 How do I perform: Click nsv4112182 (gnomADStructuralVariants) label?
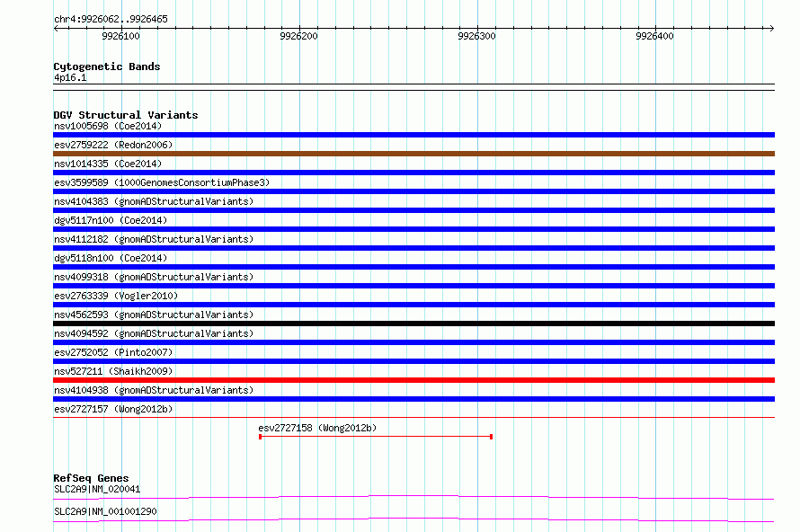click(154, 239)
